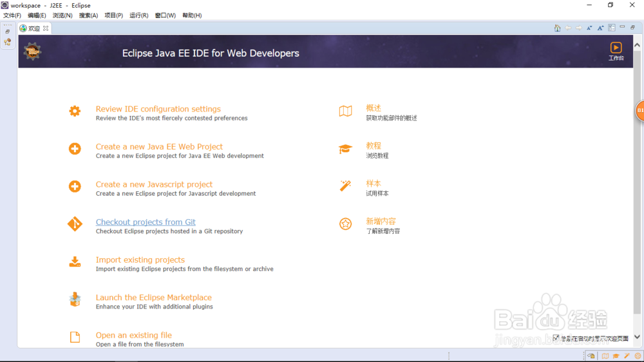The height and width of the screenshot is (362, 644).
Task: Open the 搜索(A) menu
Action: click(88, 15)
